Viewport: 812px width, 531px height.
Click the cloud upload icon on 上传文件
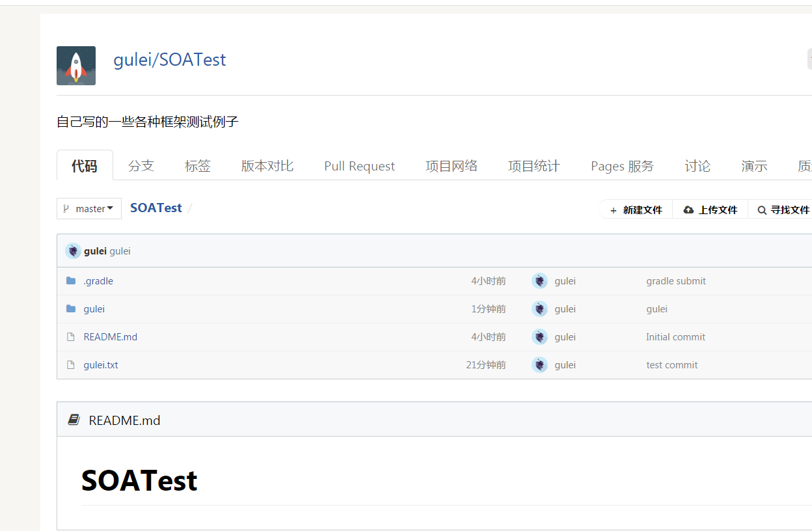688,210
